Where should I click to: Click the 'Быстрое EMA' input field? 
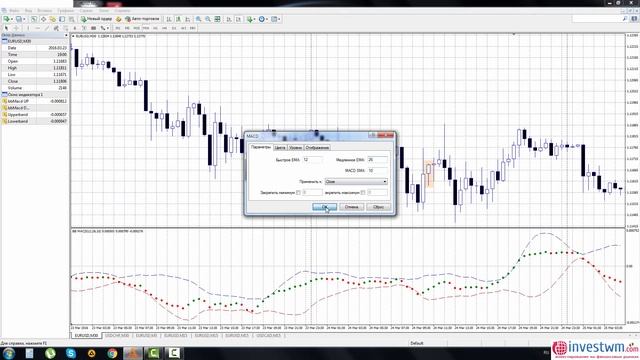[x=312, y=160]
